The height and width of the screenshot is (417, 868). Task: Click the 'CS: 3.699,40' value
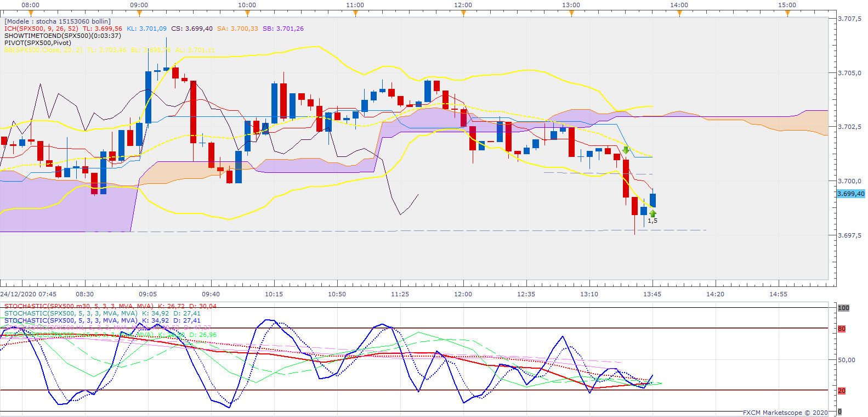(x=192, y=29)
